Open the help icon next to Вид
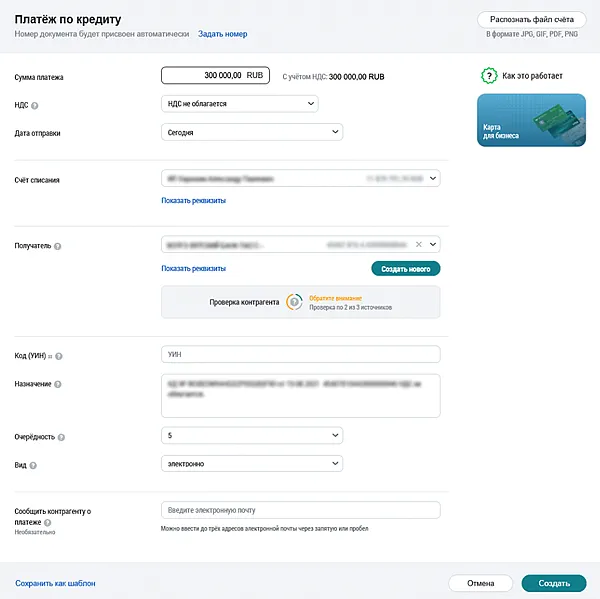 [x=32, y=465]
